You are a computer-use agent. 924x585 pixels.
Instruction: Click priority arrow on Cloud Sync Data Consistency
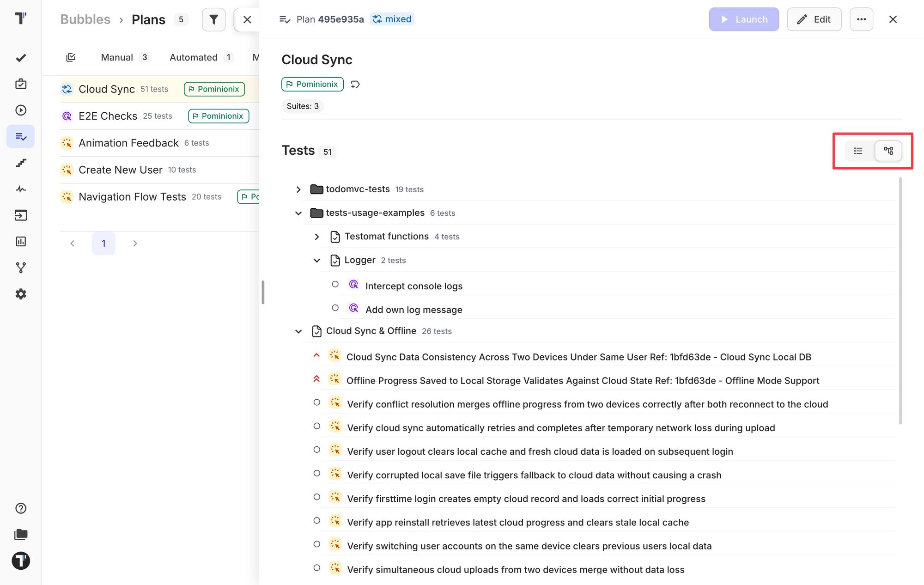click(316, 355)
